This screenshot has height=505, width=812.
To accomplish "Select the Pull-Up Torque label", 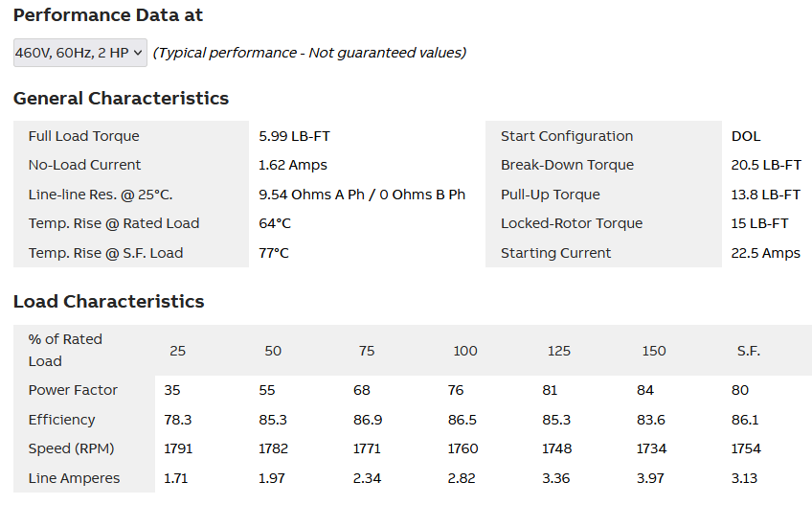I will tap(550, 195).
